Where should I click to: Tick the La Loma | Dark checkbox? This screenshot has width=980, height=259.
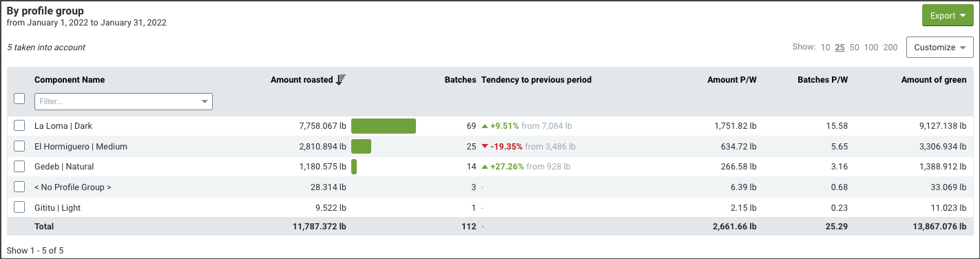[x=20, y=126]
